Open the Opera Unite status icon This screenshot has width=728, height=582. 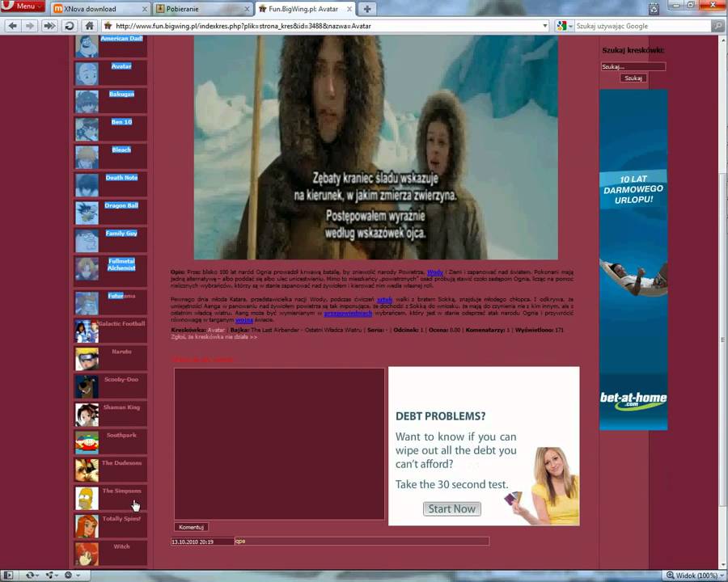(x=51, y=576)
